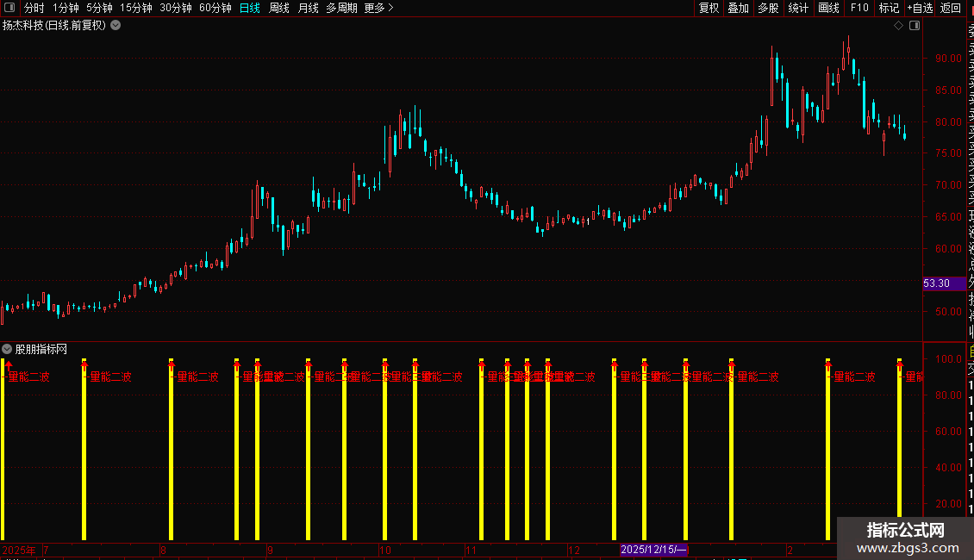Expand the 股朋指标网 indicator dropdown

(7, 349)
